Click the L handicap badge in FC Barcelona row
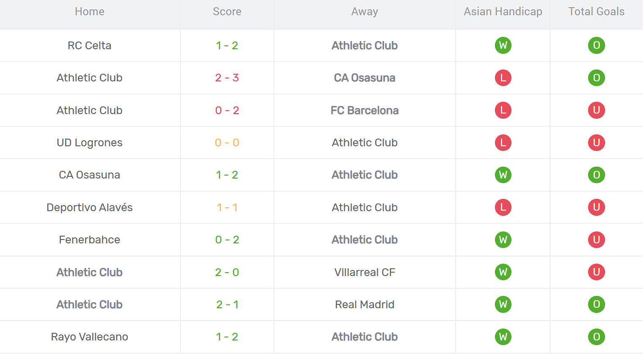The width and height of the screenshot is (644, 354). coord(503,110)
